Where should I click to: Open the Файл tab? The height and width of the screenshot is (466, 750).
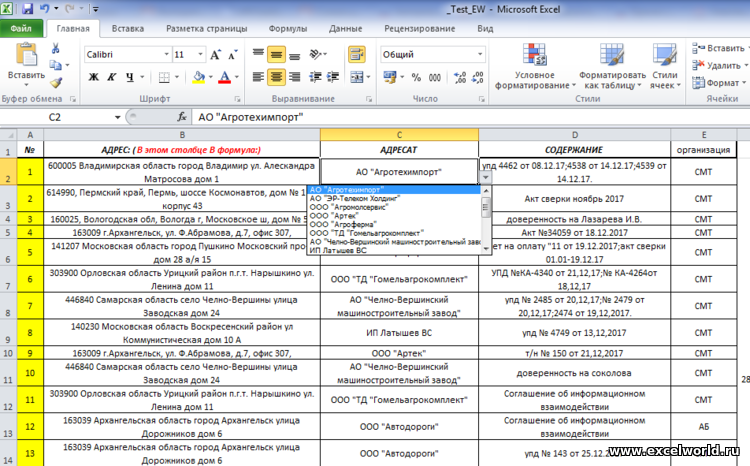(21, 29)
